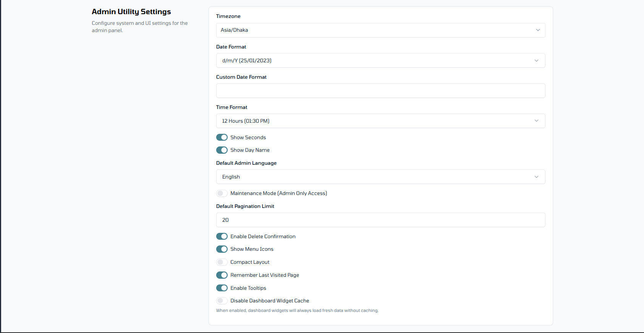Click the Custom Date Format field
This screenshot has height=333, width=644.
(380, 91)
